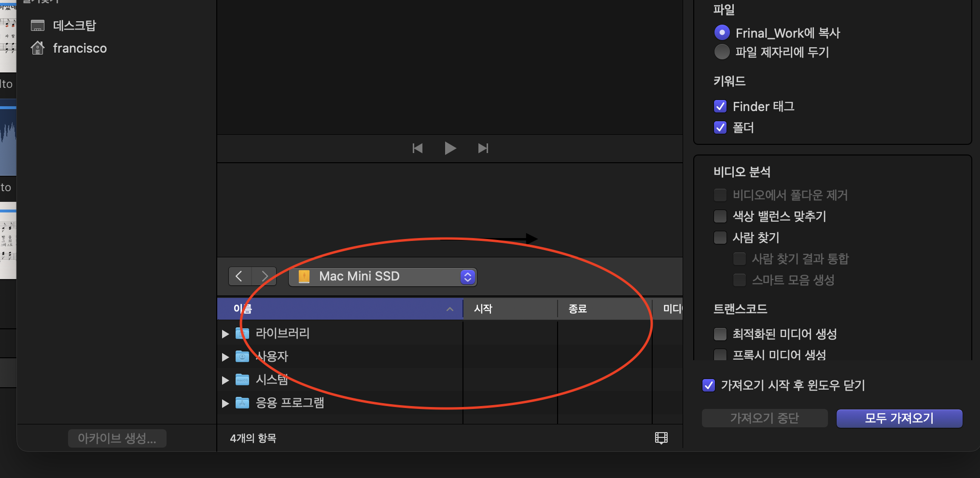This screenshot has width=980, height=478.
Task: Uncheck the Finder 태그 checkbox
Action: tap(720, 106)
